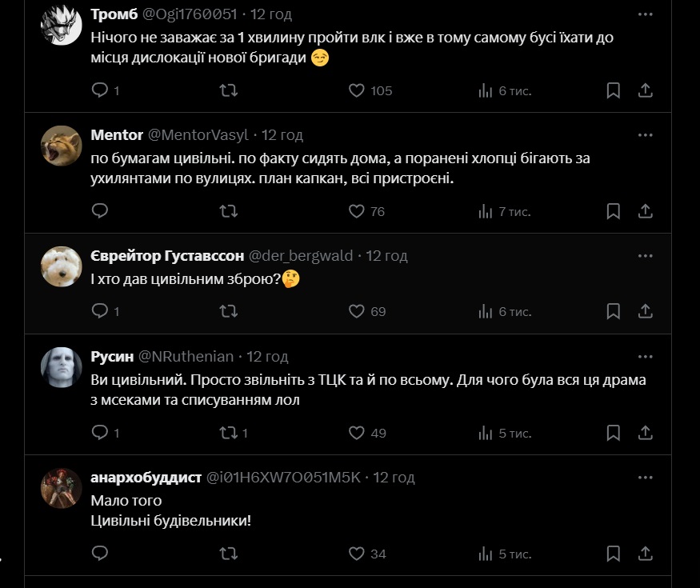
Task: Open @MentorVasyl profile handle
Action: tap(198, 134)
